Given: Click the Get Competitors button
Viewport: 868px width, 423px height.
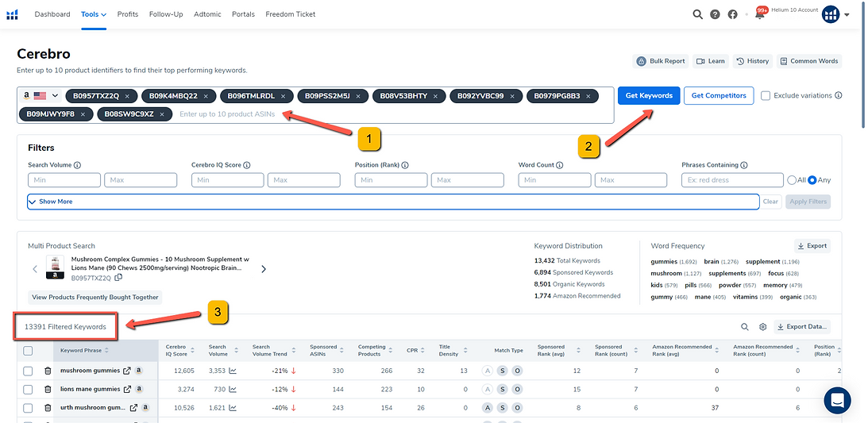Looking at the screenshot, I should 719,96.
